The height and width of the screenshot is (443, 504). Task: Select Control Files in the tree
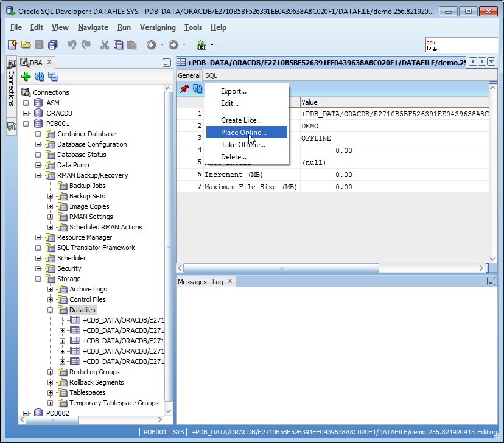(87, 299)
